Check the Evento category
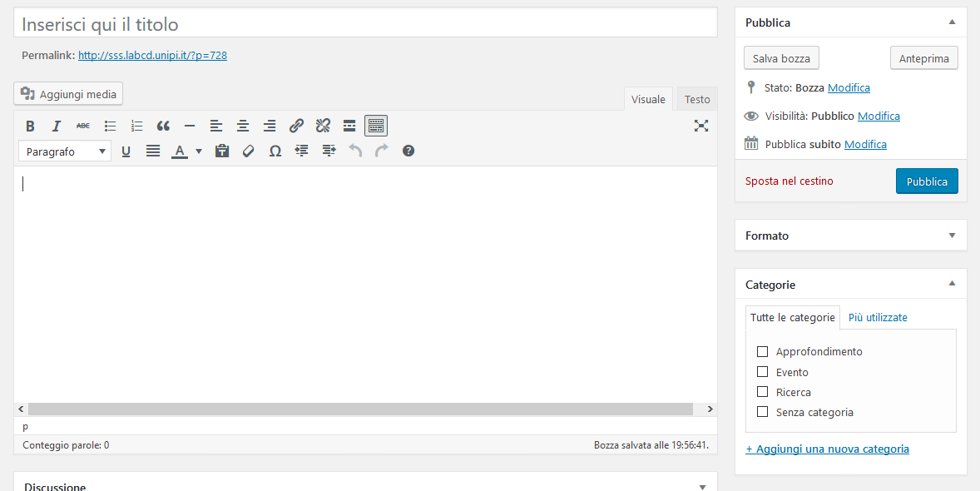Image resolution: width=980 pixels, height=491 pixels. (x=763, y=371)
